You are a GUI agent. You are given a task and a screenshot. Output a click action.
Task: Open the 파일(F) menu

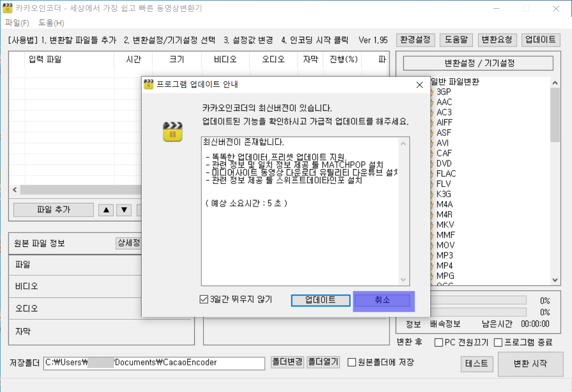pos(17,23)
